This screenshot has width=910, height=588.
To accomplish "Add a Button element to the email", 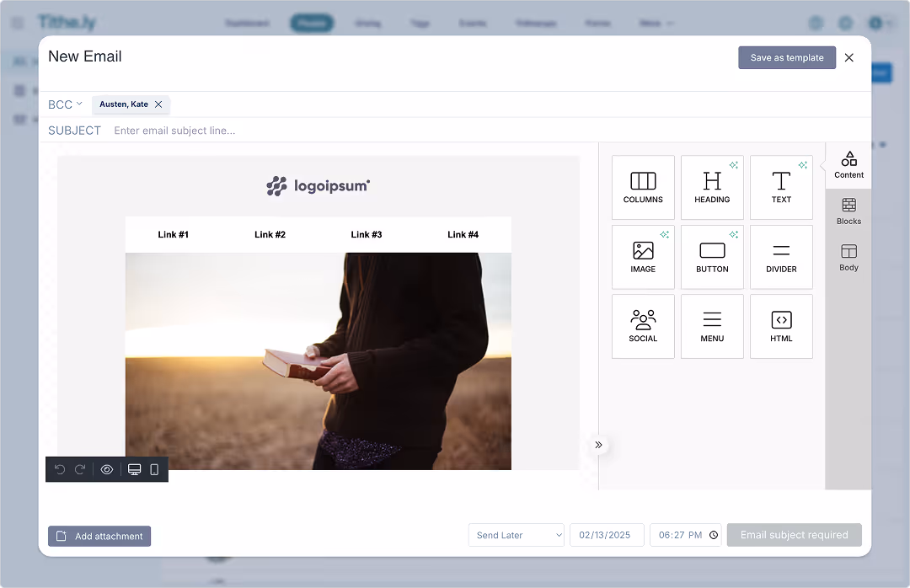I will 712,256.
